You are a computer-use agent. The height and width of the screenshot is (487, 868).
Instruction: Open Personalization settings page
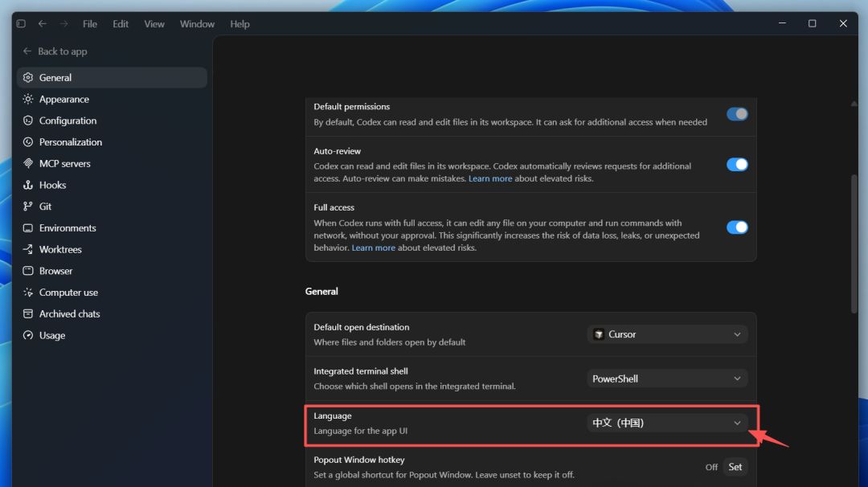point(112,142)
